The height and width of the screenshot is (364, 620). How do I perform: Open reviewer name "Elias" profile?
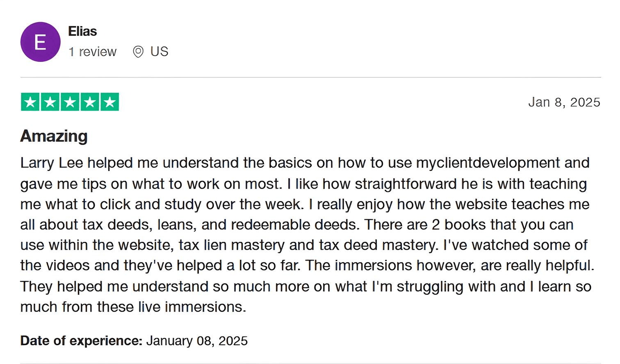tap(82, 32)
